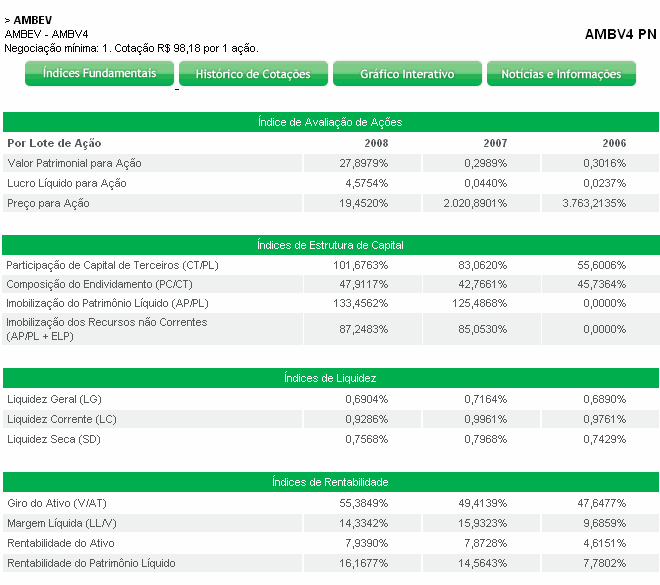
Task: Select the 2006 column header
Action: [615, 143]
